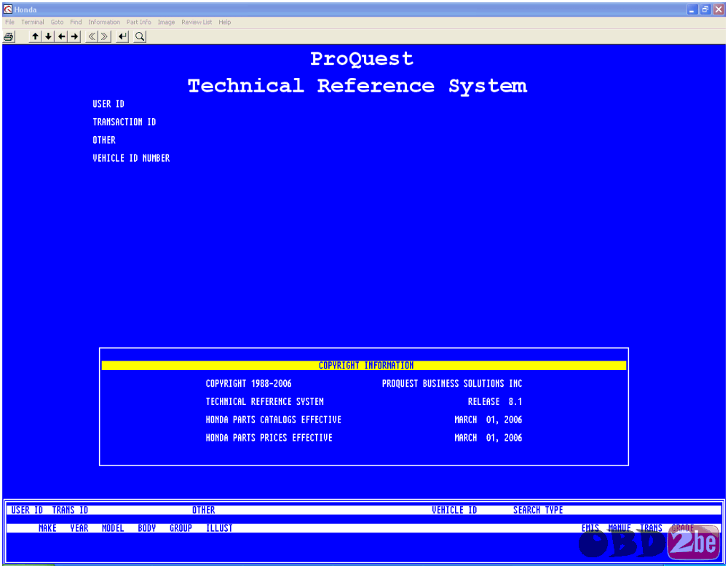
Task: Click the MANUF column header
Action: 620,528
